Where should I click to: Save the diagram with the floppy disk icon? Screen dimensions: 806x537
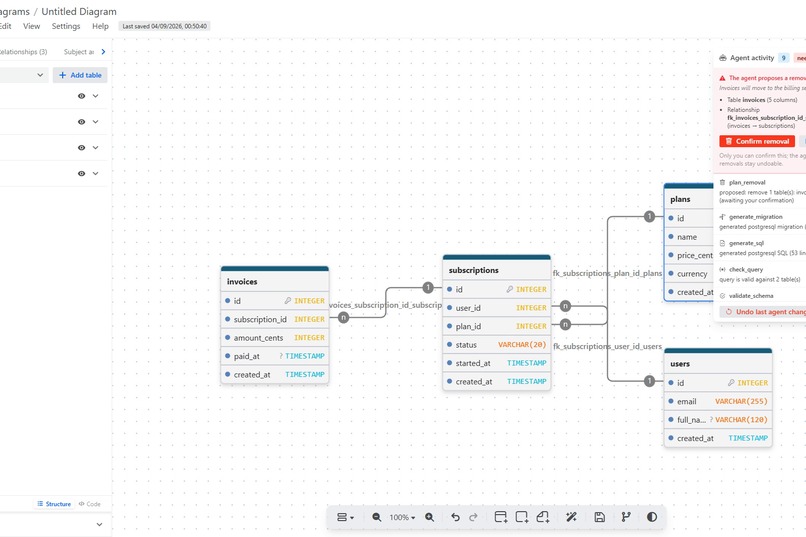(x=599, y=517)
